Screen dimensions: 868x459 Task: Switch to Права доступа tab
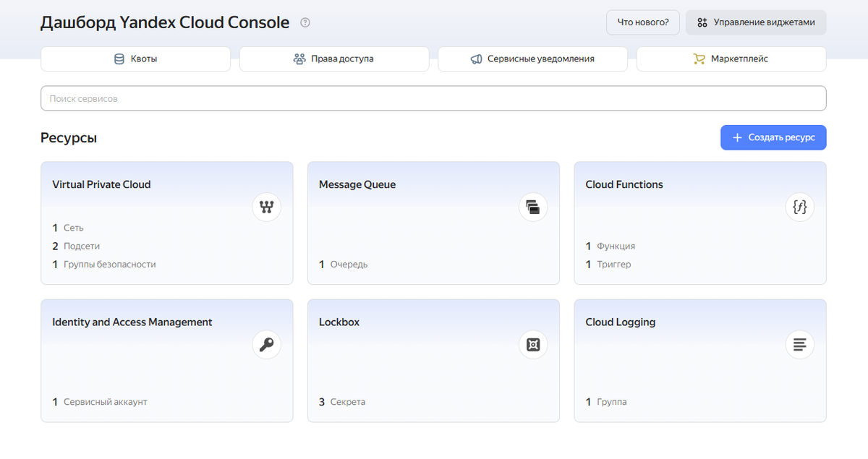(x=334, y=59)
